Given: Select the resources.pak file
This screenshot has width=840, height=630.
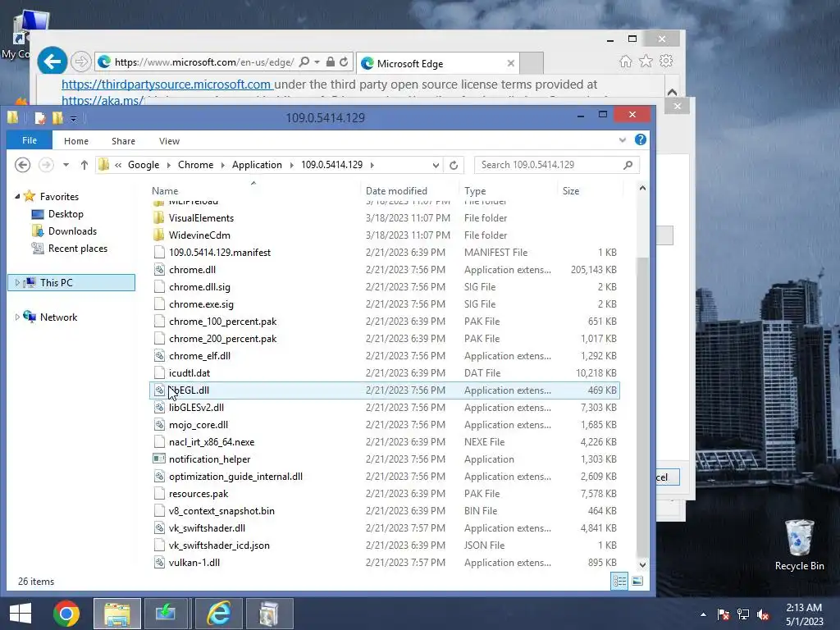Looking at the screenshot, I should 199,494.
